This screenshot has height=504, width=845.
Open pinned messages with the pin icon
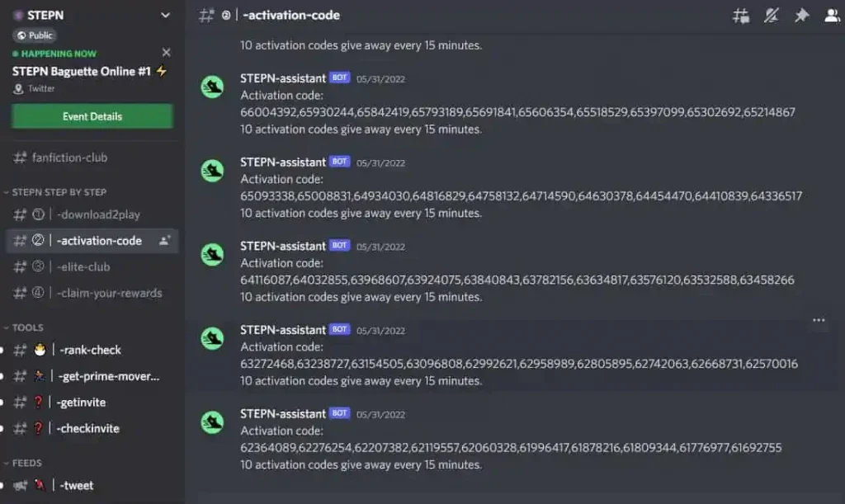pos(801,15)
